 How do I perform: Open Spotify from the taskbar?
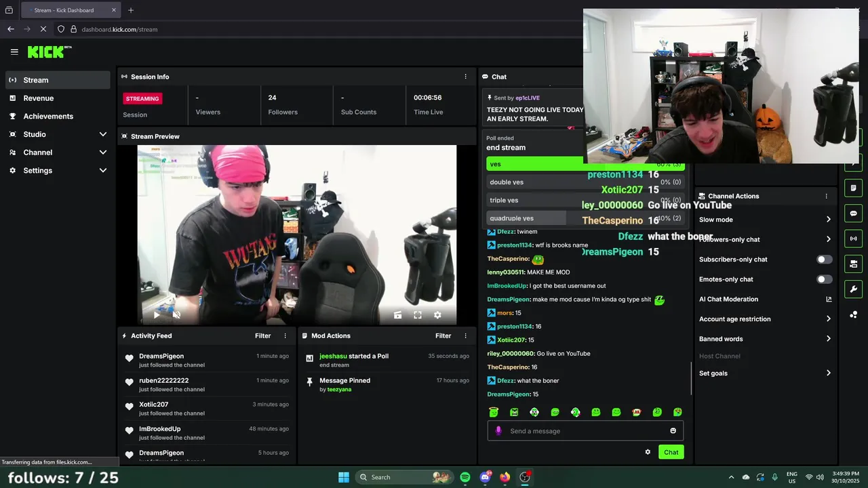pos(465,477)
